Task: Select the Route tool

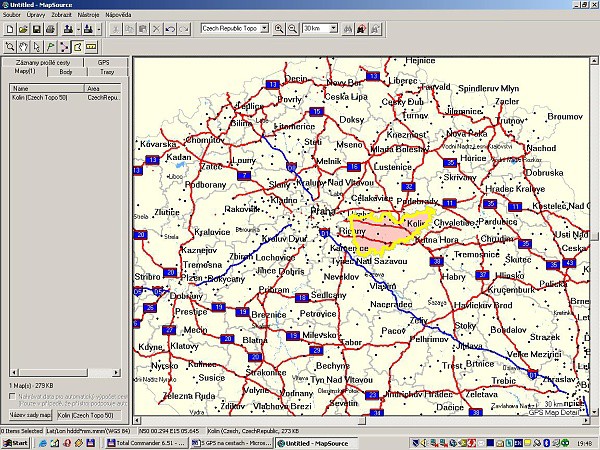Action: click(x=64, y=47)
